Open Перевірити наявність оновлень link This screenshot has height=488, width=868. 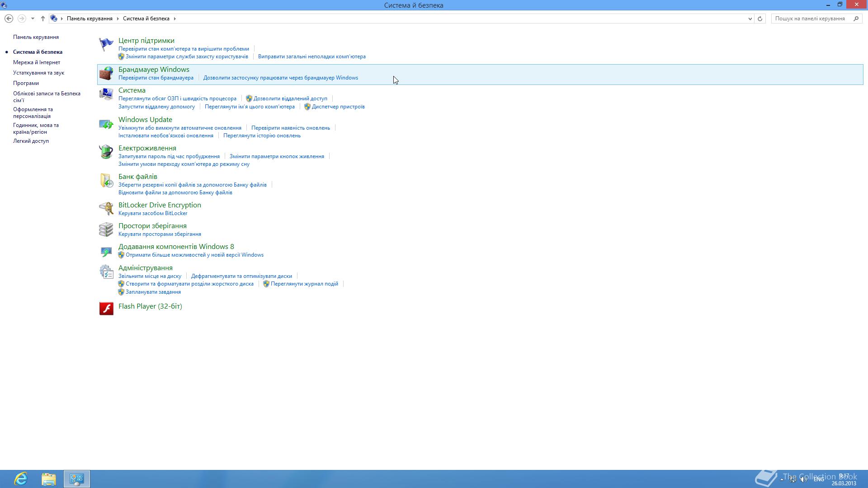click(x=291, y=128)
